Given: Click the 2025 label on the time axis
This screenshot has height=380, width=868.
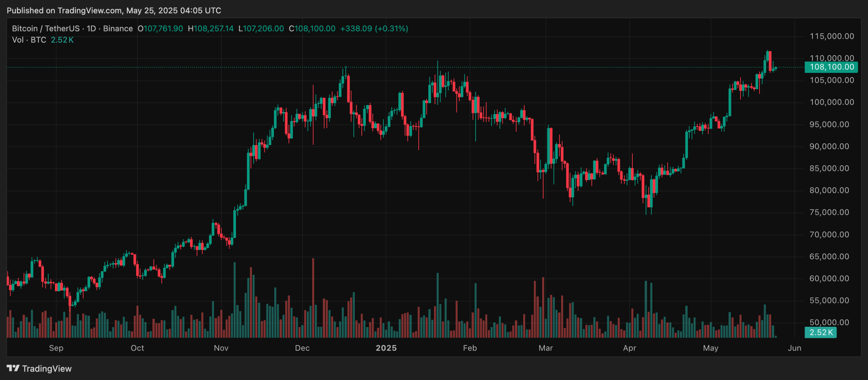Looking at the screenshot, I should click(x=386, y=348).
